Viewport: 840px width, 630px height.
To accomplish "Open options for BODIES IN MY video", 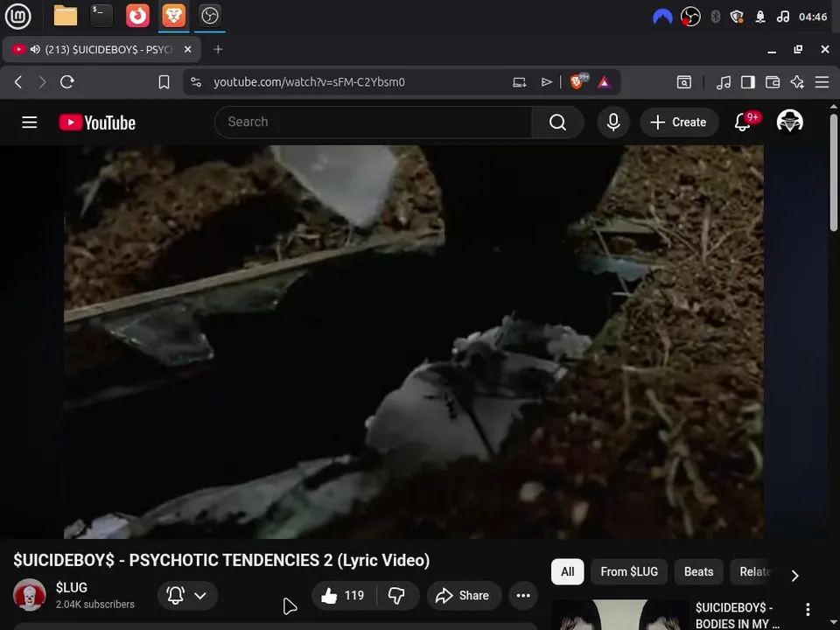I will pos(808,609).
